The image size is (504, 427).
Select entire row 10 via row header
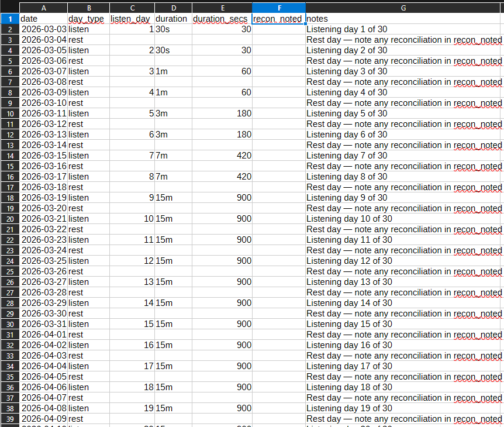click(x=10, y=113)
